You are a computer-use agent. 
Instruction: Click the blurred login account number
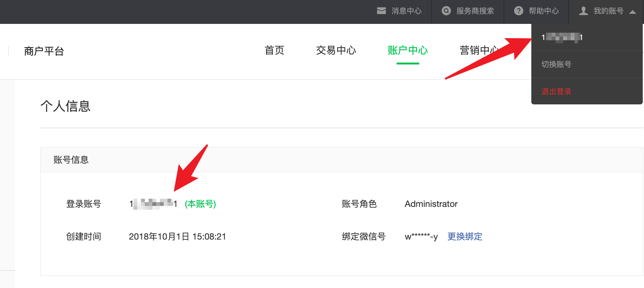[153, 204]
